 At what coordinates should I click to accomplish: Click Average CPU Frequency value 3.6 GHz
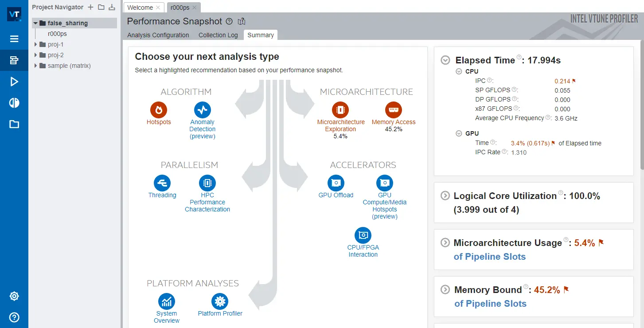[x=566, y=118]
